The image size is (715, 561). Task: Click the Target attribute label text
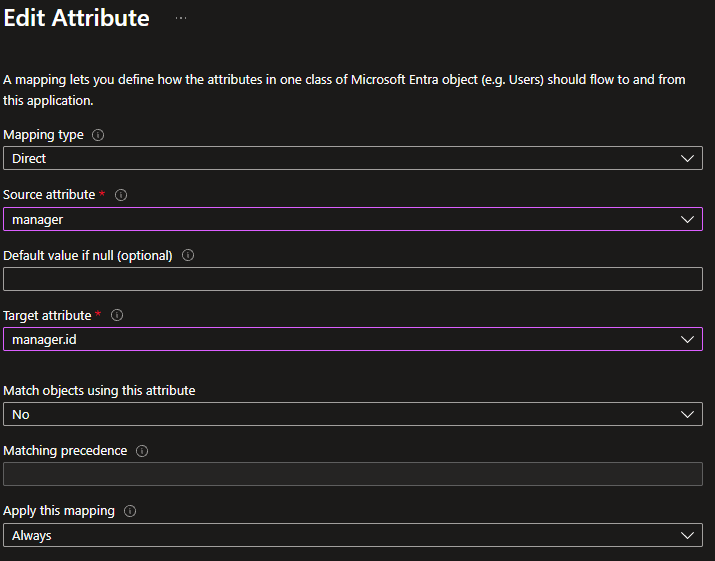tap(47, 315)
